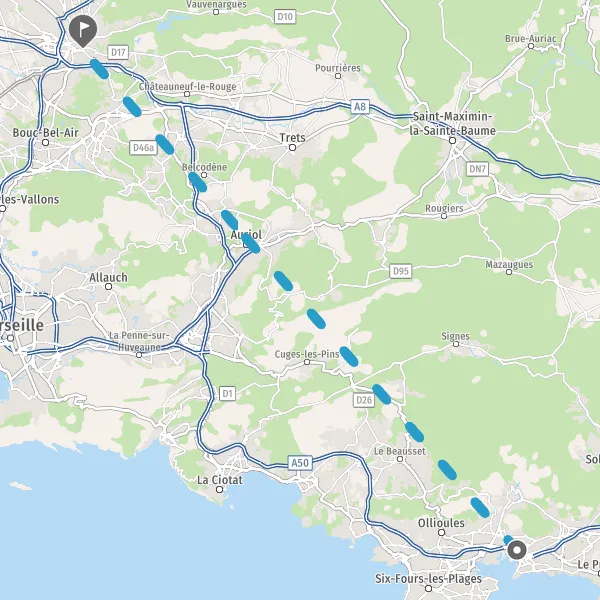Select the Trets town label
Image resolution: width=600 pixels, height=600 pixels.
(x=292, y=138)
